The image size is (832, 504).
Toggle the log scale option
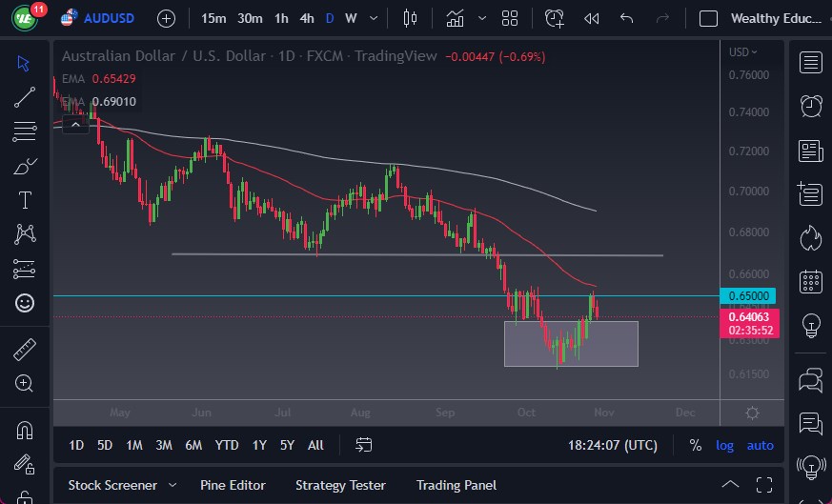725,445
